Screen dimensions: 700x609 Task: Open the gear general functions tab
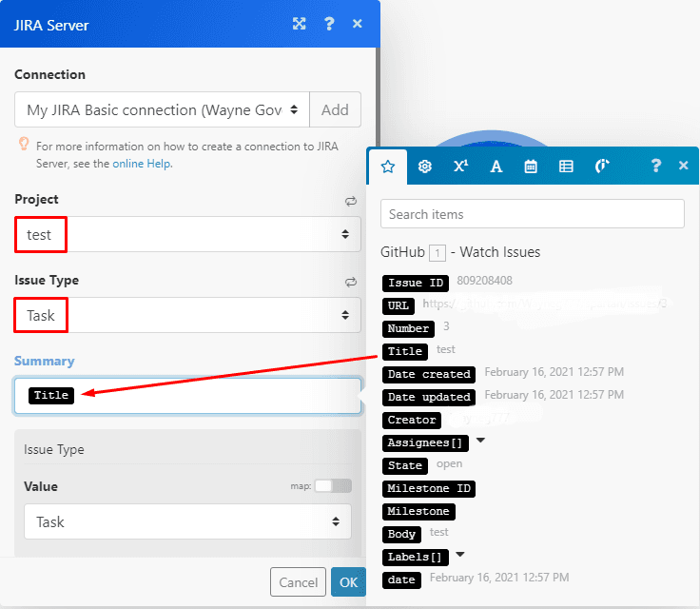pyautogui.click(x=425, y=166)
